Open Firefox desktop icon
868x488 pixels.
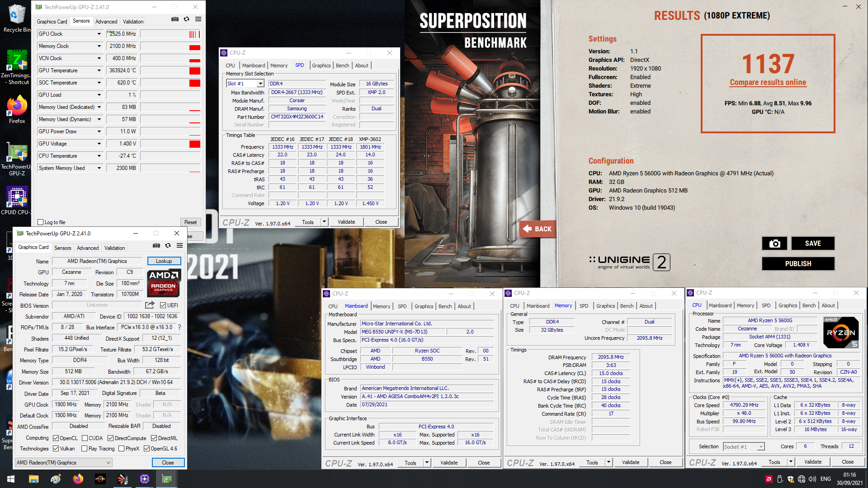click(x=17, y=109)
